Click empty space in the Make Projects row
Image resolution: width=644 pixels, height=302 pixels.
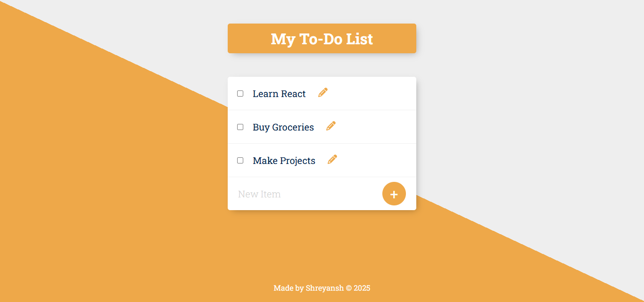pyautogui.click(x=377, y=161)
